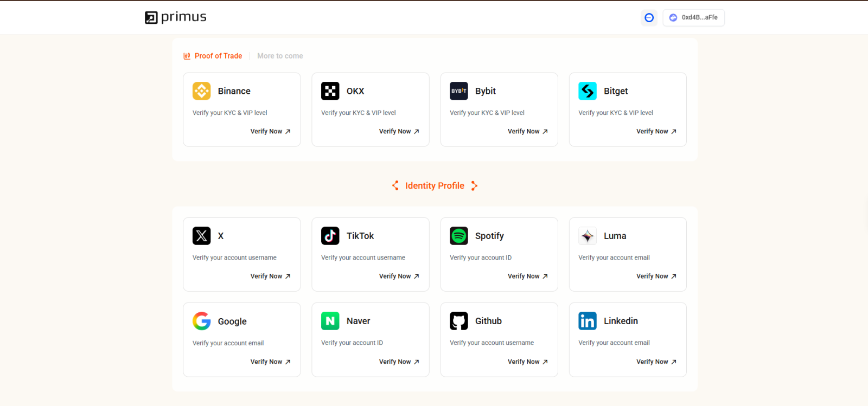Click Verify Now on Binance card
868x406 pixels.
[x=270, y=131]
